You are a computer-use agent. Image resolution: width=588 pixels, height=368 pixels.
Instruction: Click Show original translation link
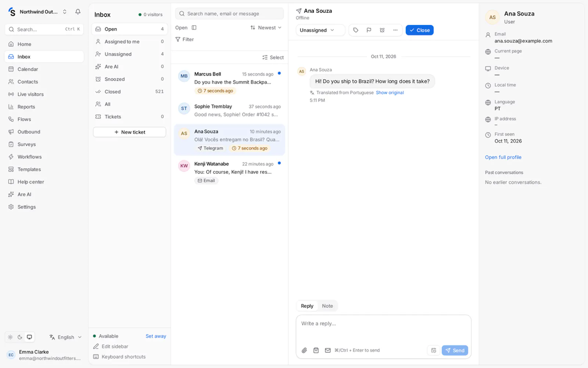(x=390, y=93)
